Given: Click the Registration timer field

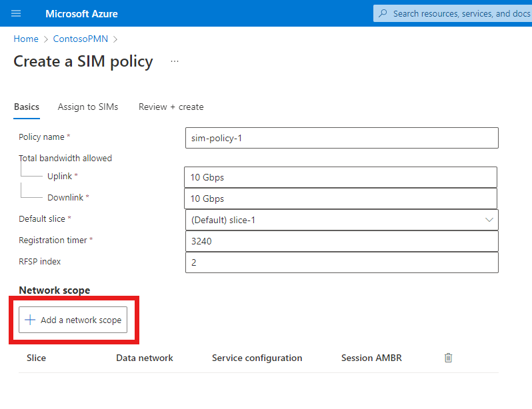Looking at the screenshot, I should pos(341,241).
